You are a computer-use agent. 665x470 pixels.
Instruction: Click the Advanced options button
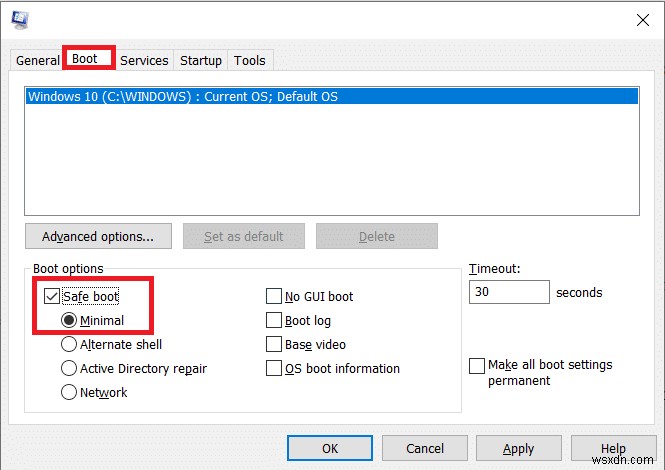click(98, 237)
